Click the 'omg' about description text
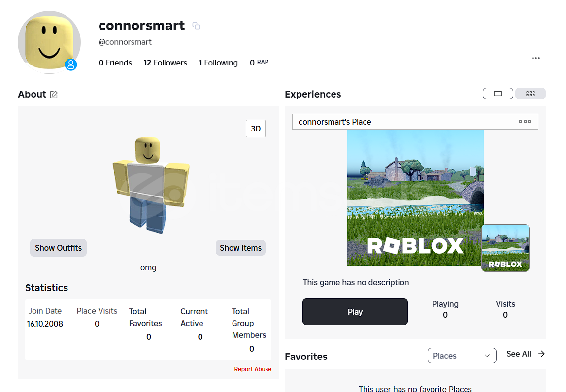This screenshot has height=392, width=566. click(148, 268)
